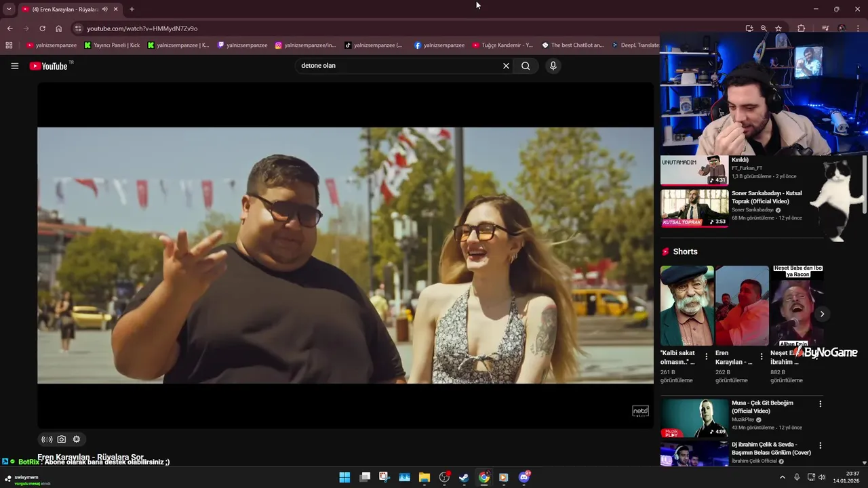Reload the current page
The width and height of the screenshot is (868, 488).
point(42,28)
